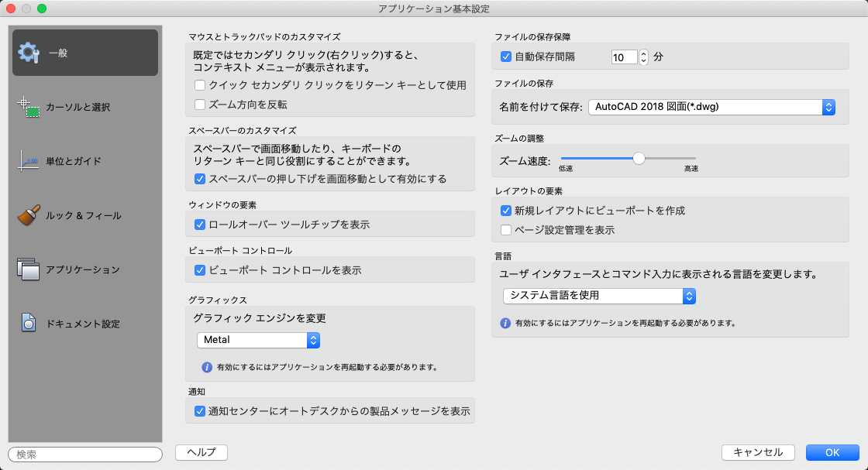This screenshot has width=868, height=470.
Task: Click the ズーム速度 slider handle
Action: point(639,159)
